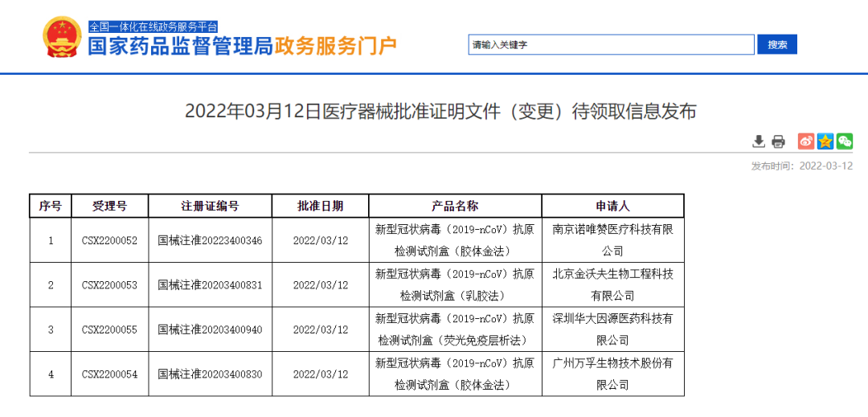Share via WeChat icon

coord(845,141)
